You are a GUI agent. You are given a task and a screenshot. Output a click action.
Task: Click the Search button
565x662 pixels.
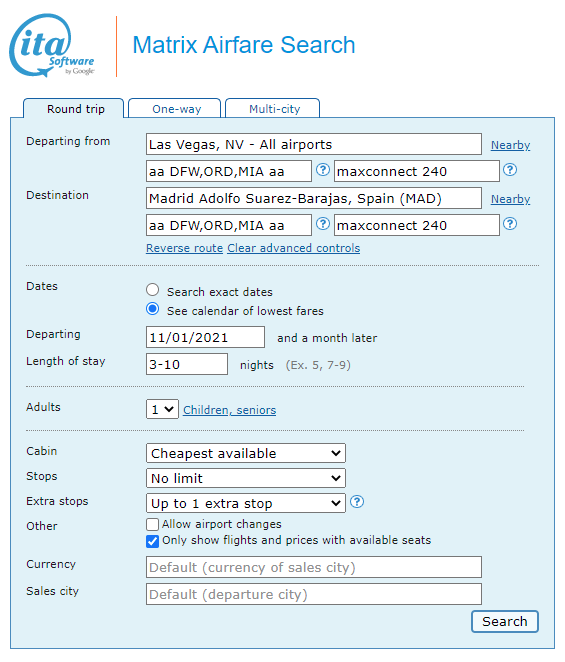[x=505, y=621]
